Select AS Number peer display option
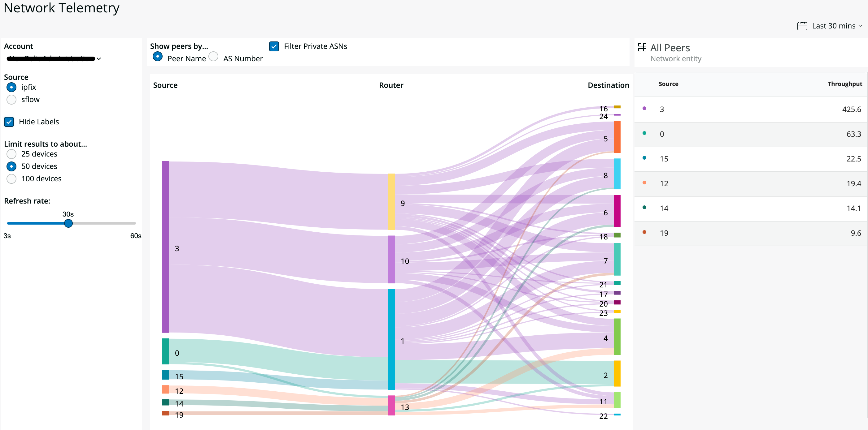 213,57
